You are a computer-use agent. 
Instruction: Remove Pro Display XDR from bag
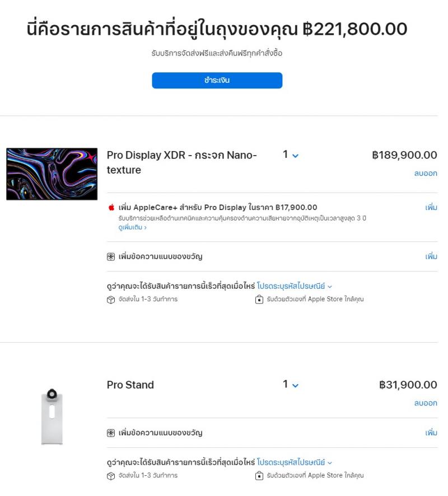click(x=426, y=174)
